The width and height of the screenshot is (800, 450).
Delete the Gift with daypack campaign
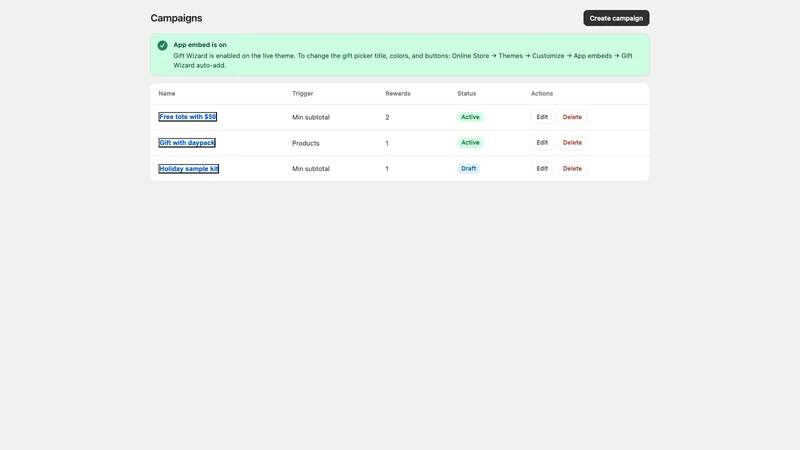click(572, 142)
